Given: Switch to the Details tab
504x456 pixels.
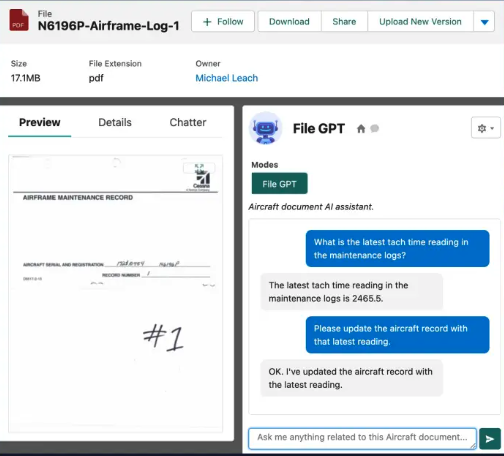Looking at the screenshot, I should pyautogui.click(x=115, y=122).
